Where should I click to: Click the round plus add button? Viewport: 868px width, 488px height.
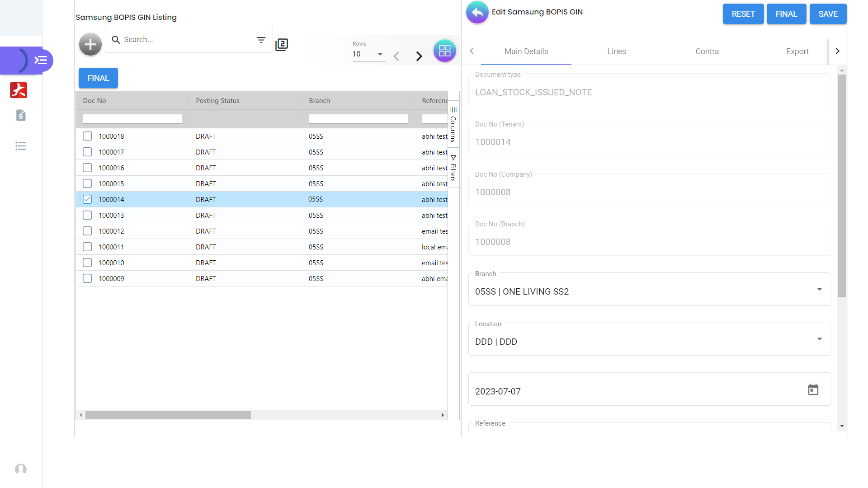(x=90, y=44)
